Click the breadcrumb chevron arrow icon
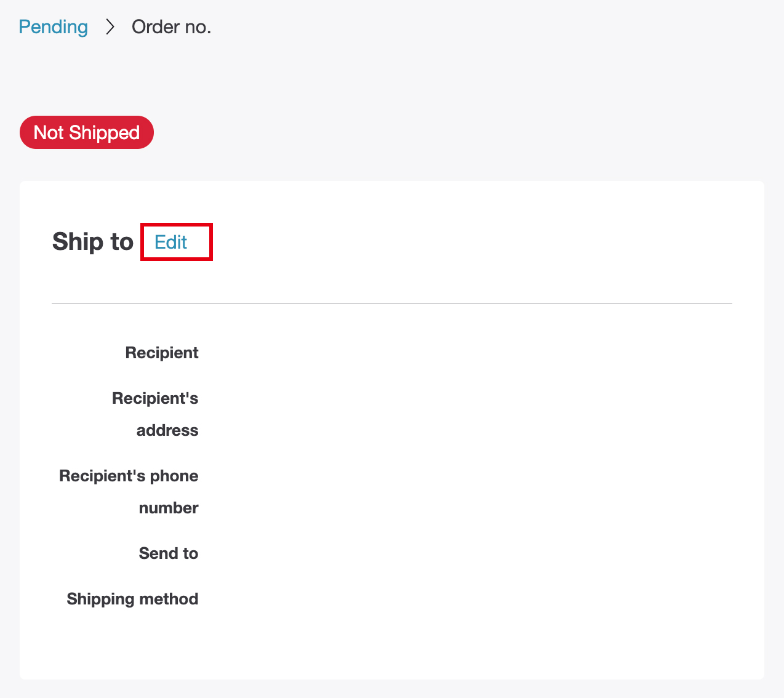 coord(110,27)
